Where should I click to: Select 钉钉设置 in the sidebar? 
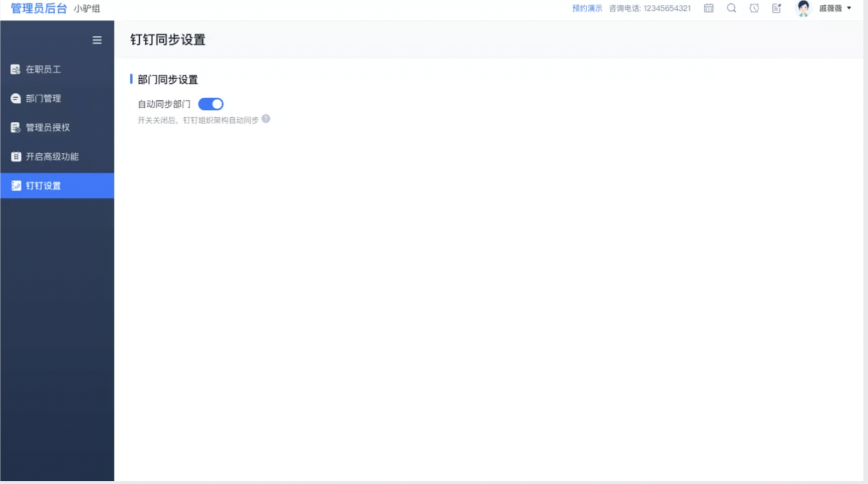tap(57, 186)
